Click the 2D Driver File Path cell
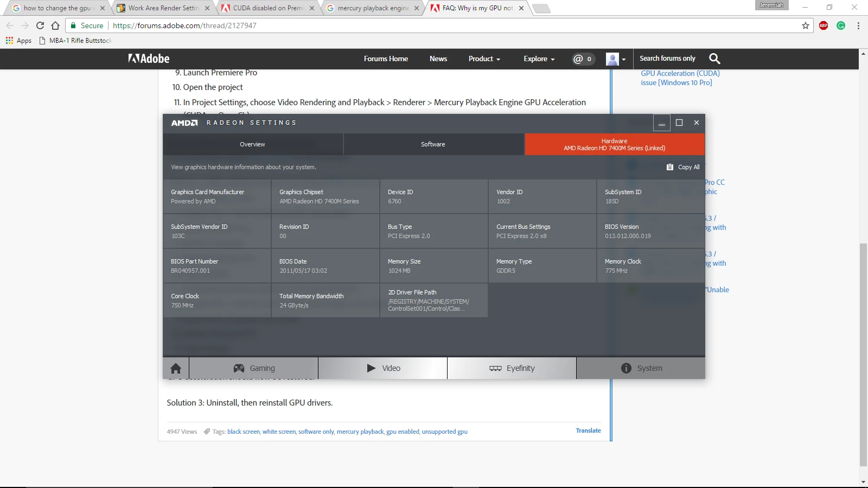This screenshot has width=868, height=488. click(434, 300)
